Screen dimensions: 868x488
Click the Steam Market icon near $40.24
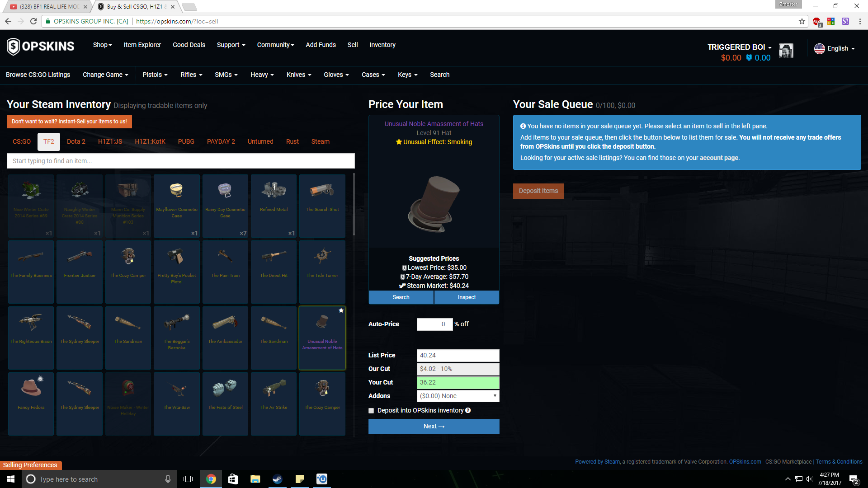(402, 286)
